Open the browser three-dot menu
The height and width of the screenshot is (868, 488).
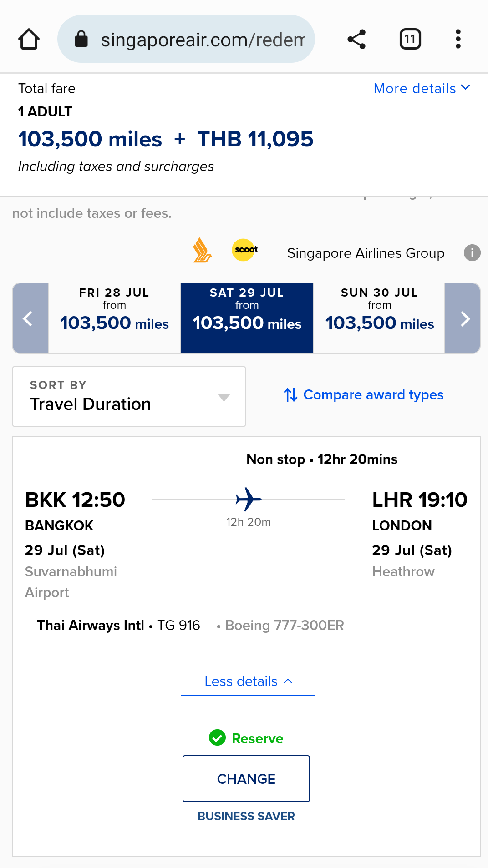[458, 39]
